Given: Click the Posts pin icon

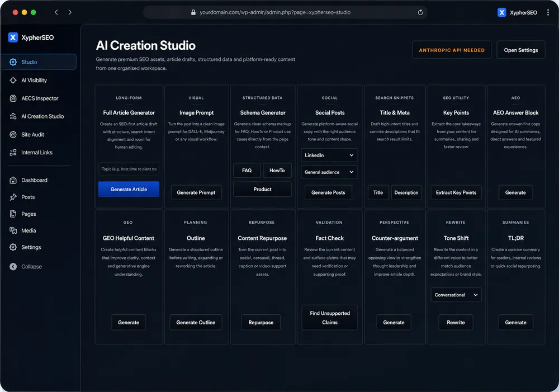Looking at the screenshot, I should pos(13,197).
